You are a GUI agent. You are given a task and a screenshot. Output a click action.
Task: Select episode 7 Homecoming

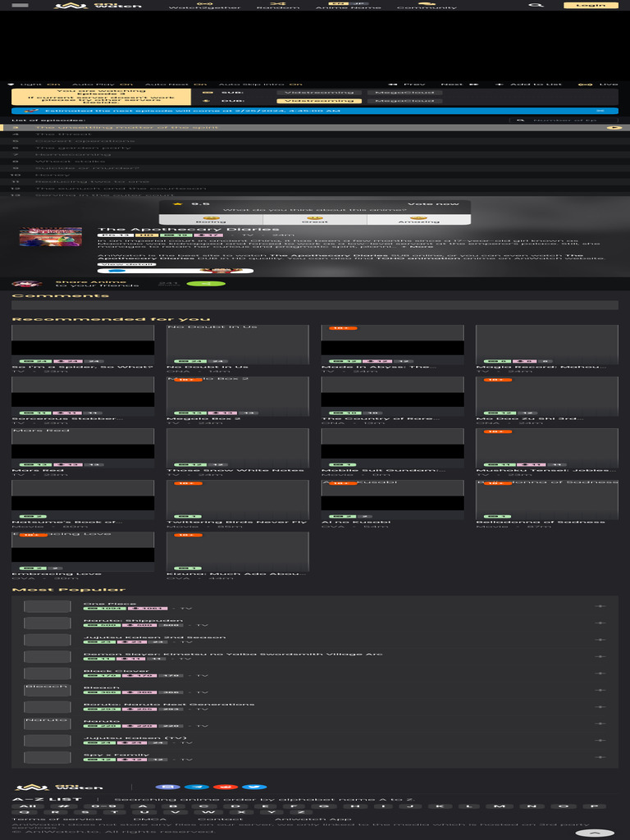(x=315, y=154)
